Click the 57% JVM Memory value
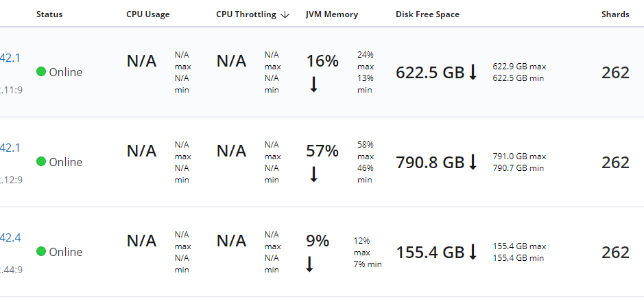This screenshot has height=302, width=644. pos(322,151)
